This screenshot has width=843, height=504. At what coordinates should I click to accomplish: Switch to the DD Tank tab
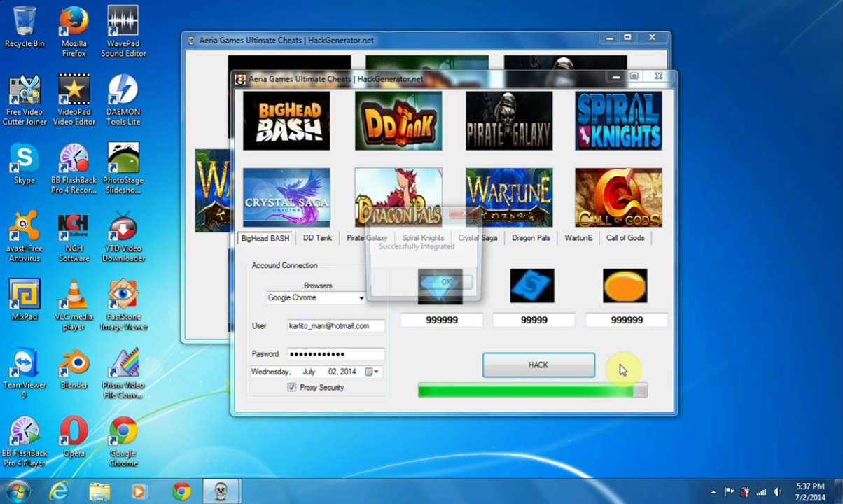[x=317, y=238]
